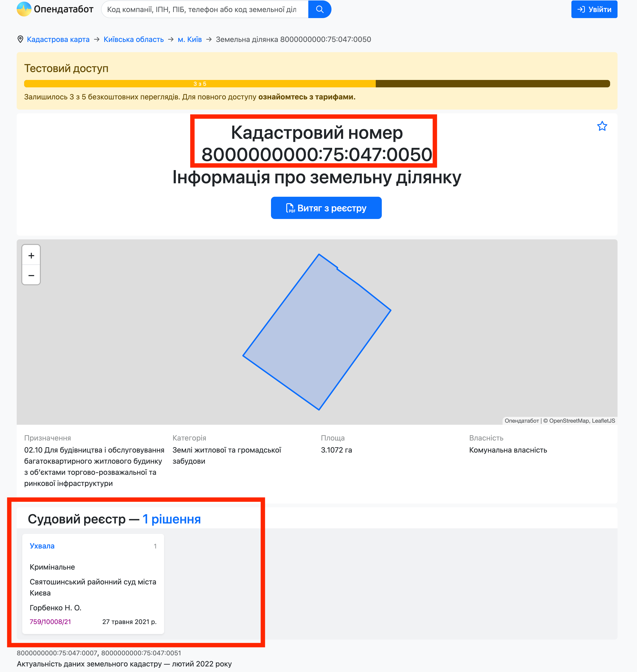Zoom in the map with plus button
This screenshot has width=637, height=672.
pyautogui.click(x=31, y=255)
